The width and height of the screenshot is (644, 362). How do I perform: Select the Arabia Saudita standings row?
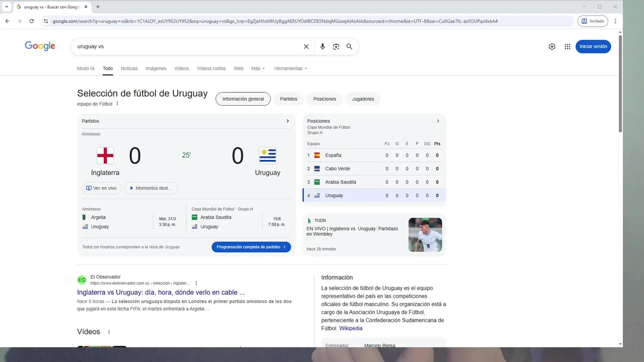(x=374, y=182)
